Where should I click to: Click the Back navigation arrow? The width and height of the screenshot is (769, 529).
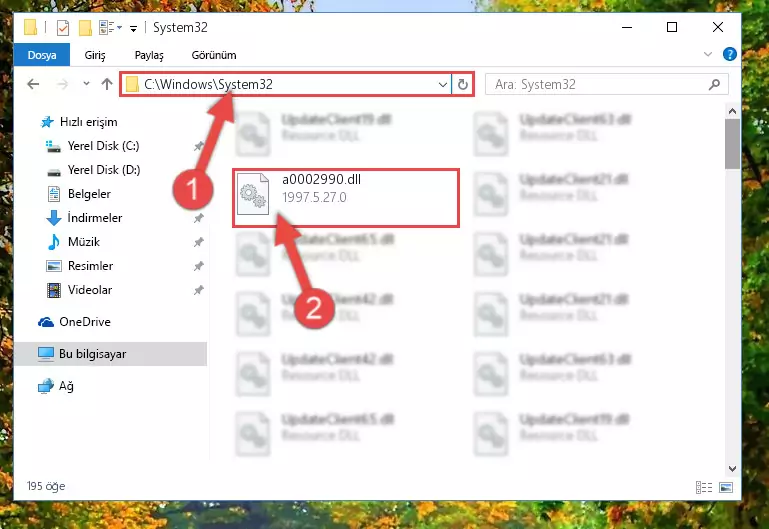(33, 84)
